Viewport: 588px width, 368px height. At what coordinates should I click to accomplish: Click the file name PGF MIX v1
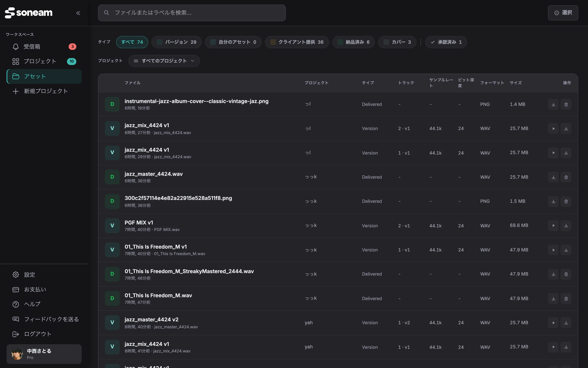pos(139,223)
